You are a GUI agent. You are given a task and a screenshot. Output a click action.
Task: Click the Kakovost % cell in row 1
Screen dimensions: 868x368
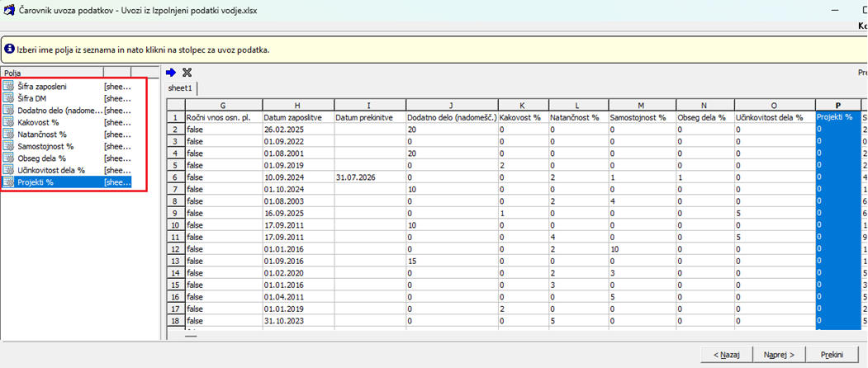point(523,117)
